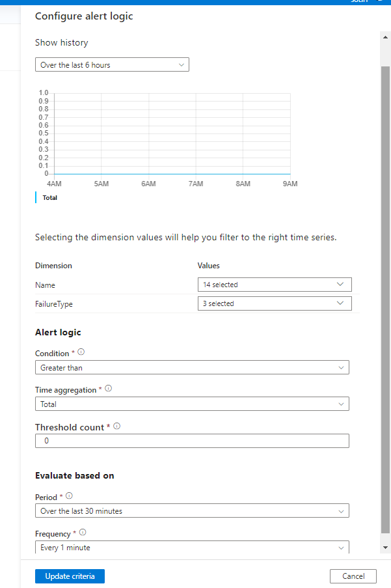This screenshot has height=588, width=391.
Task: Click the Threshold count info icon
Action: [x=116, y=427]
